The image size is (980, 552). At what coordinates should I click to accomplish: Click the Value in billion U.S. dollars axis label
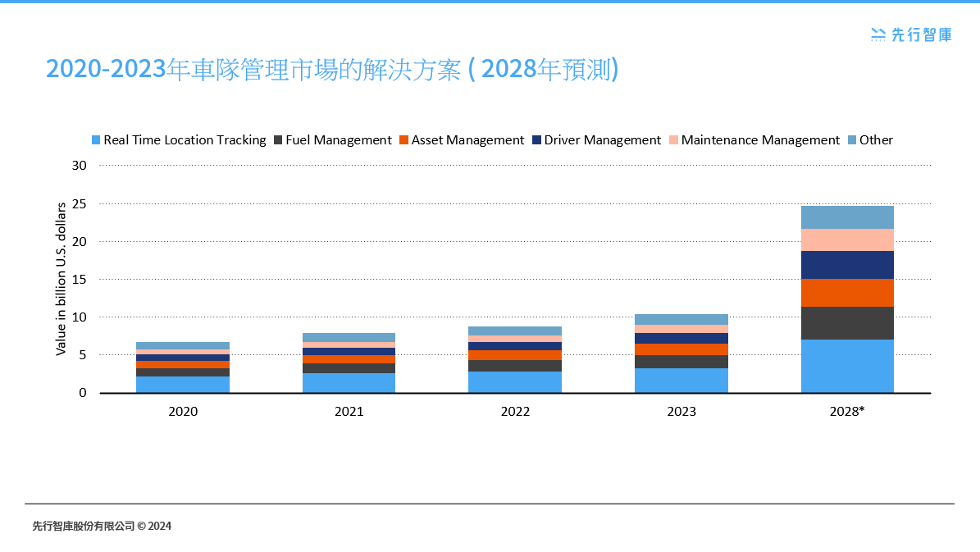[60, 279]
